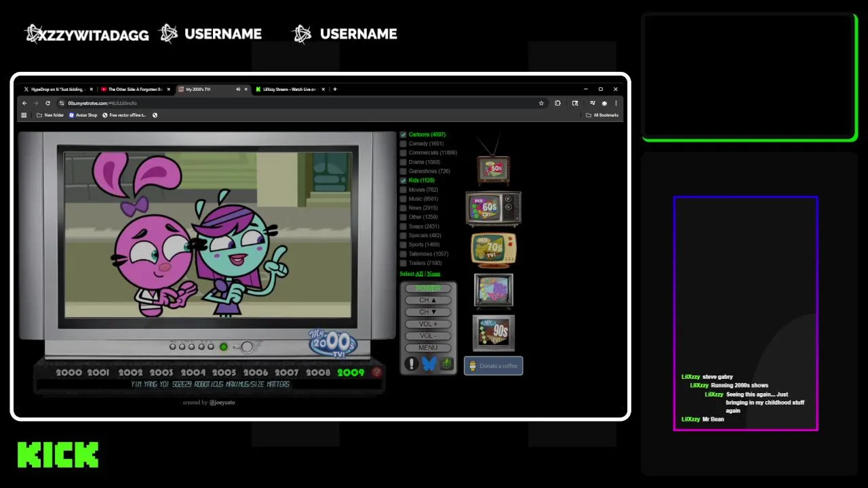Screen dimensions: 868x488
Task: Open the apps grid in bookmarks bar
Action: point(24,115)
